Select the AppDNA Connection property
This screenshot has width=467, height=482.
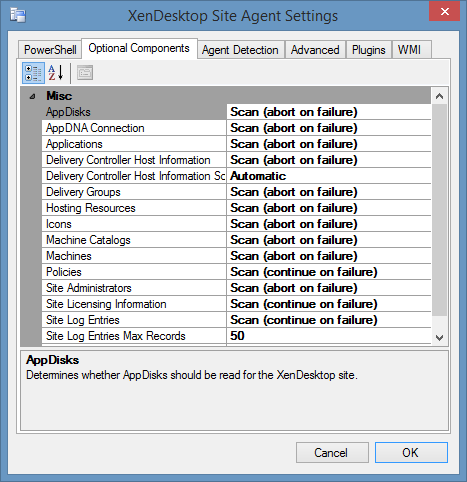click(134, 128)
